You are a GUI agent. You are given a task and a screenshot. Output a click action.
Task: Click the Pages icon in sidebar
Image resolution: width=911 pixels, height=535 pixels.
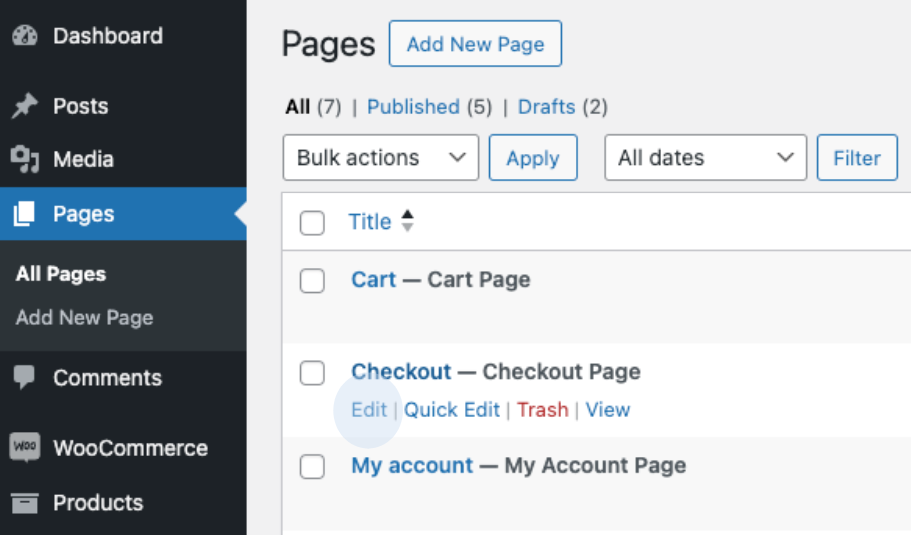pos(24,214)
